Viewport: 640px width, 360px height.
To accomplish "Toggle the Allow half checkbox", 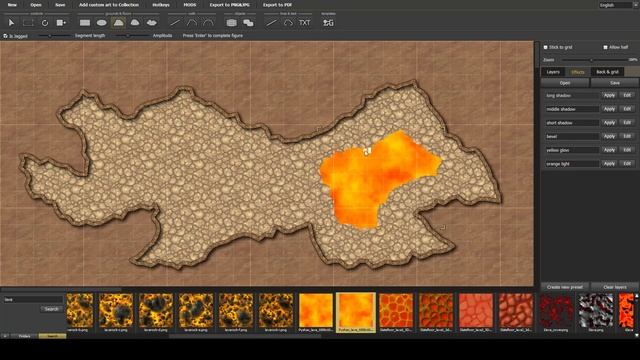I will [x=605, y=47].
